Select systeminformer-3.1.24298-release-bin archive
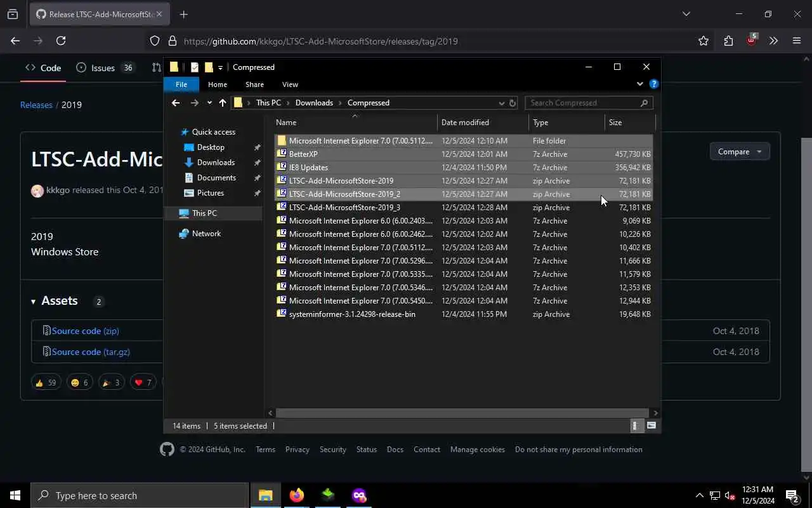The height and width of the screenshot is (508, 812). click(463, 314)
